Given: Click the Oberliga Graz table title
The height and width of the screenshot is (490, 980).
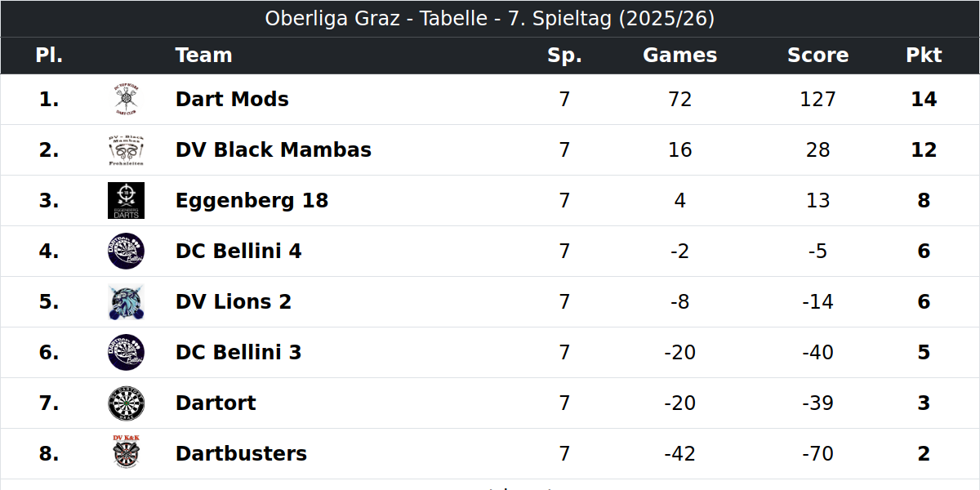Looking at the screenshot, I should pos(490,19).
